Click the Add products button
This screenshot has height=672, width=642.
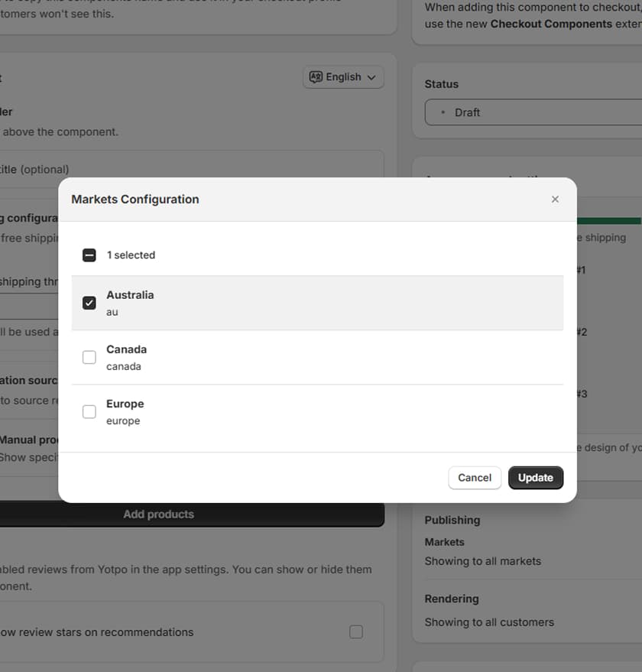click(x=158, y=514)
